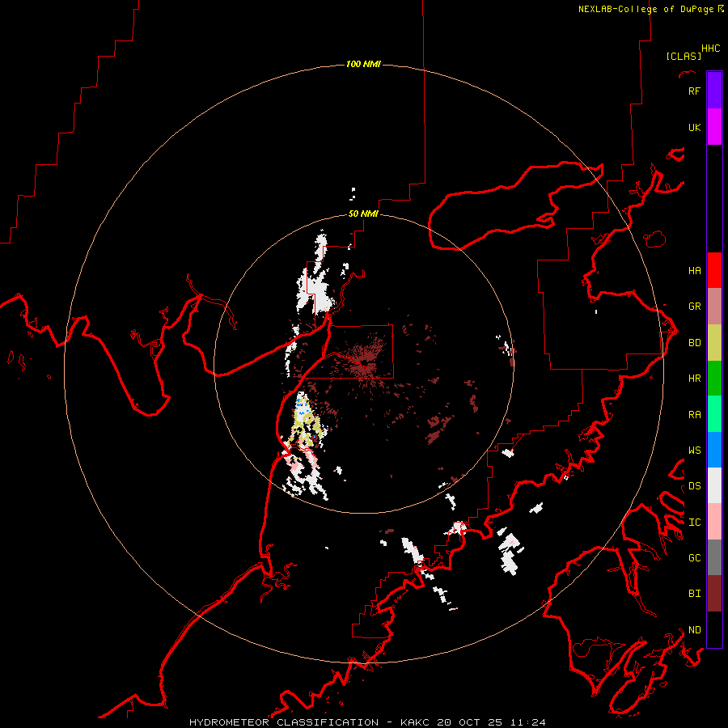Click the GR legend label
The image size is (728, 728).
click(694, 307)
